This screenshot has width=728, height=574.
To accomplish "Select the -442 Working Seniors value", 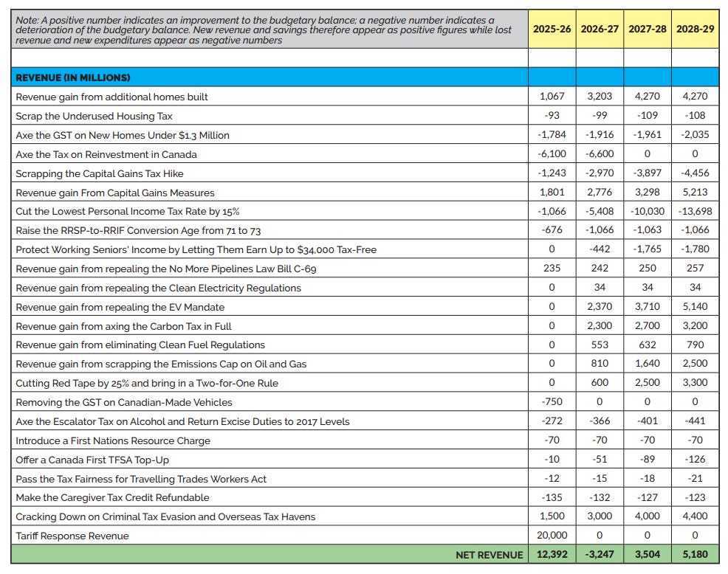I will click(600, 249).
